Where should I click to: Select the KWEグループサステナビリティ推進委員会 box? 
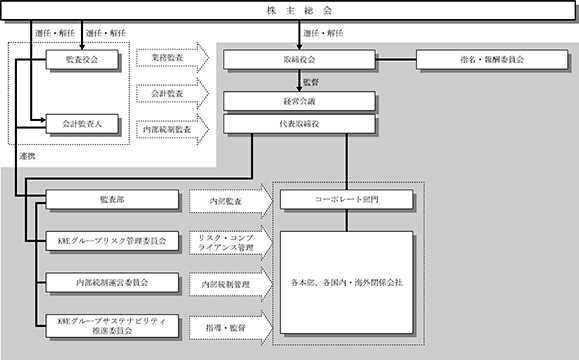112,326
